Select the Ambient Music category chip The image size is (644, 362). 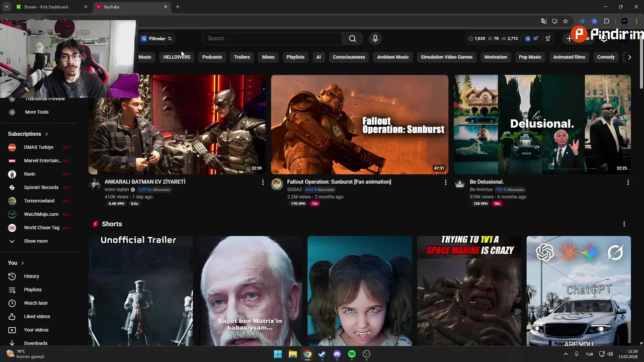[x=393, y=57]
